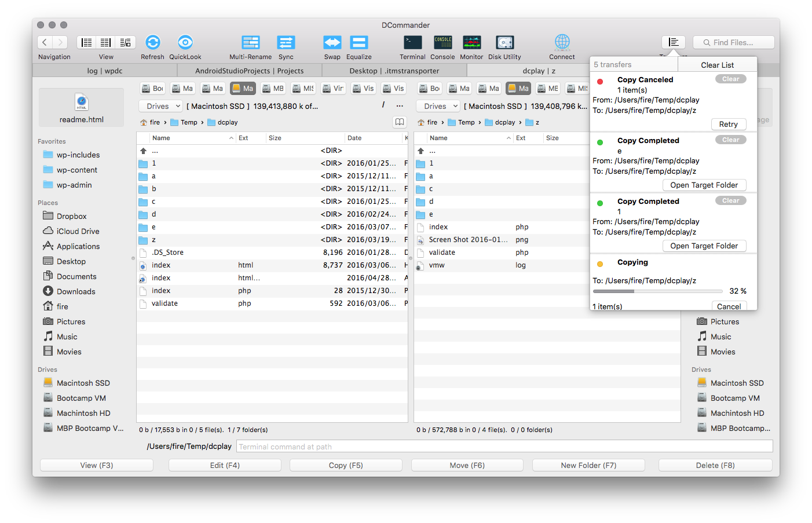Go up via parent folder arrow in left panel
The width and height of the screenshot is (812, 523).
click(x=143, y=151)
